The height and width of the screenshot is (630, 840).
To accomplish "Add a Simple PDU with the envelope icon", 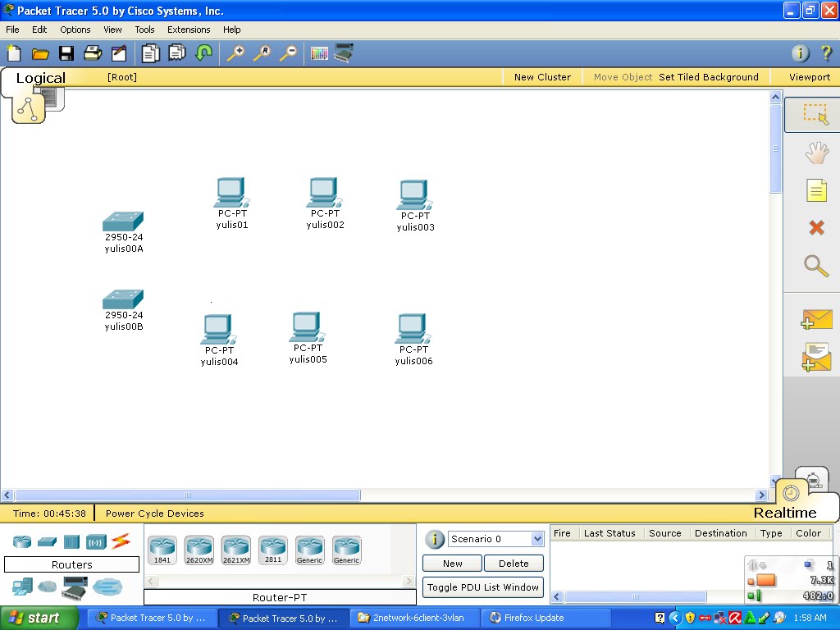I will [x=816, y=320].
